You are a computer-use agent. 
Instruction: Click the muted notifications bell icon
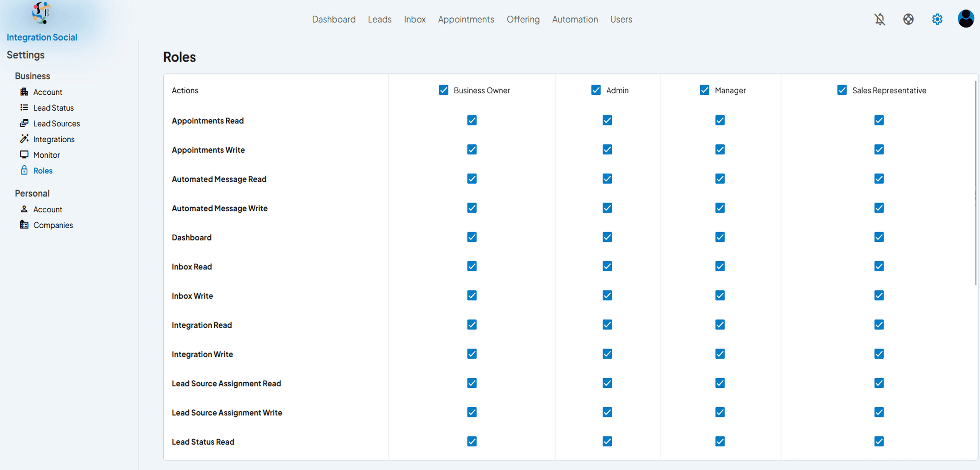(x=879, y=19)
